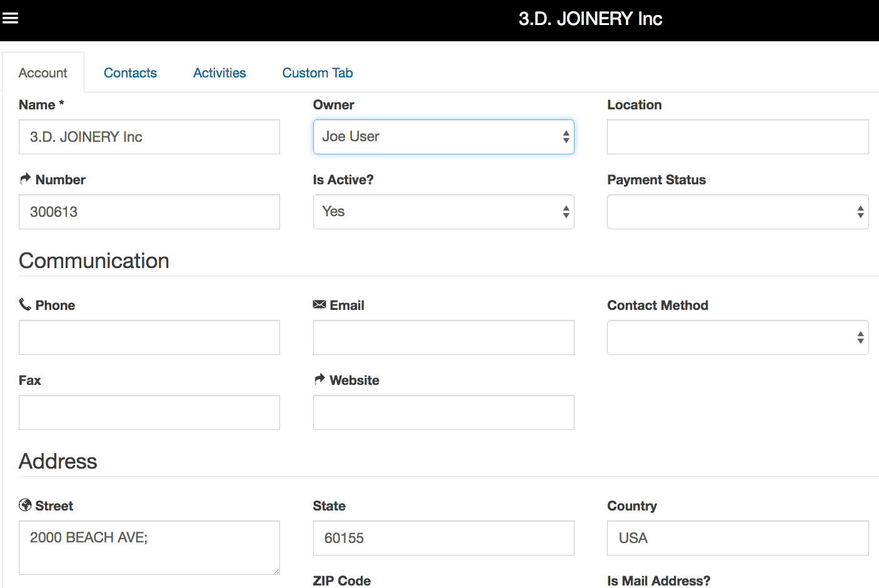Click the Country field label
This screenshot has width=879, height=588.
tap(632, 506)
